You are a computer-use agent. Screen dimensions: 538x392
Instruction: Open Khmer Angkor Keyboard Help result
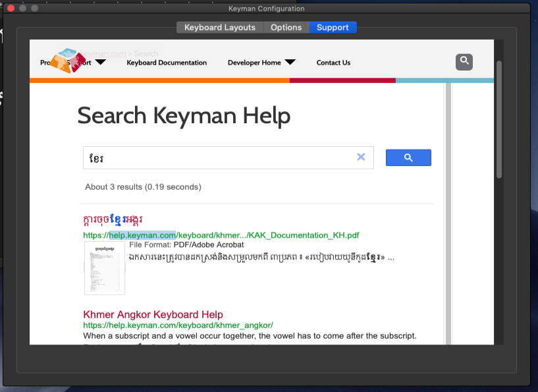[x=153, y=314]
